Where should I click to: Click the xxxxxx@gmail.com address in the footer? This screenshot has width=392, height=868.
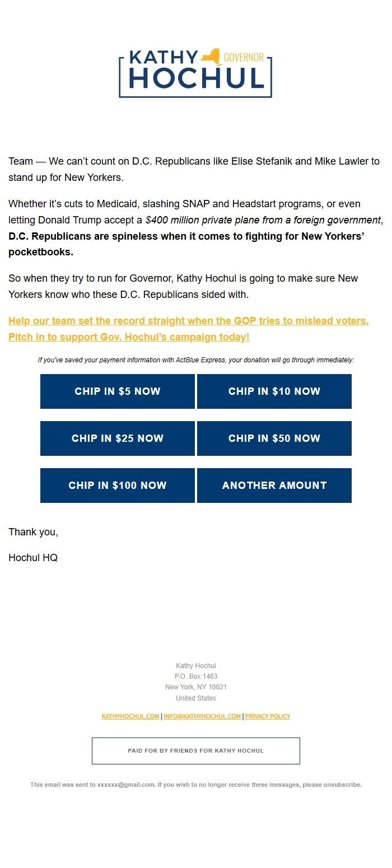tap(126, 785)
